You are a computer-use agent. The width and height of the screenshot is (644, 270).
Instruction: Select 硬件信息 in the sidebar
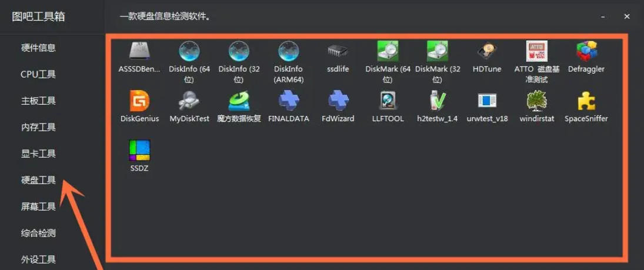click(x=38, y=48)
